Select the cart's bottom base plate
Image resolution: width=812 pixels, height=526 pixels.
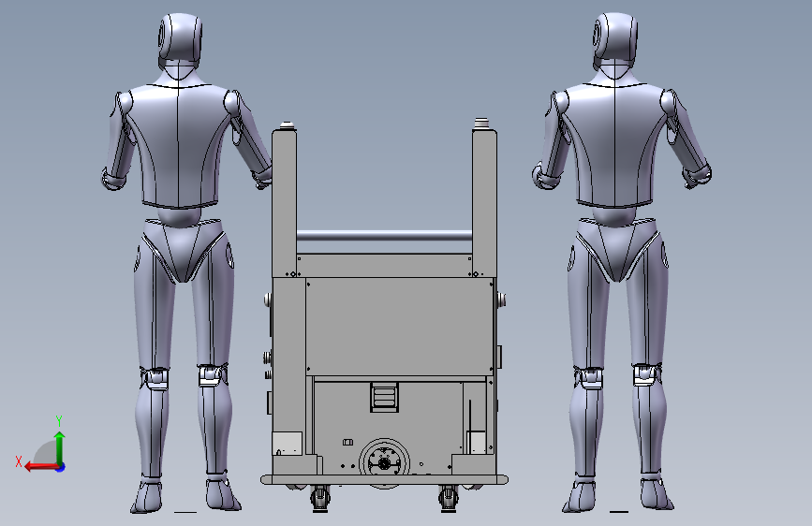tap(384, 480)
